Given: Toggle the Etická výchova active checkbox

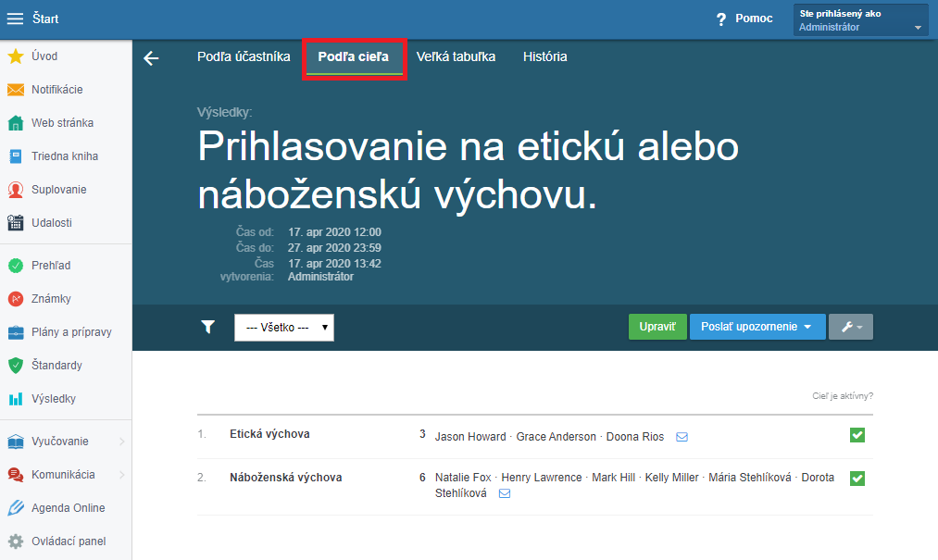Looking at the screenshot, I should (857, 435).
